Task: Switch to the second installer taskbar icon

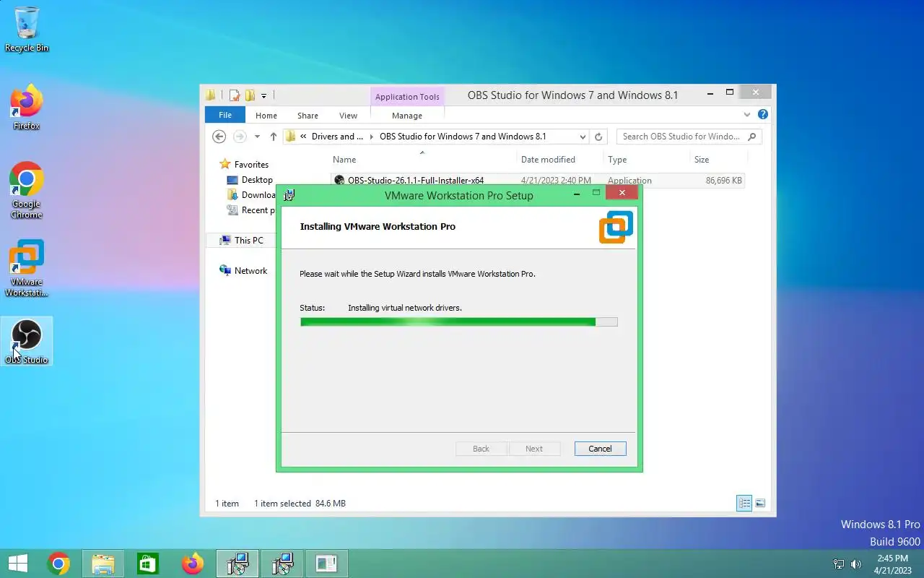Action: click(282, 564)
